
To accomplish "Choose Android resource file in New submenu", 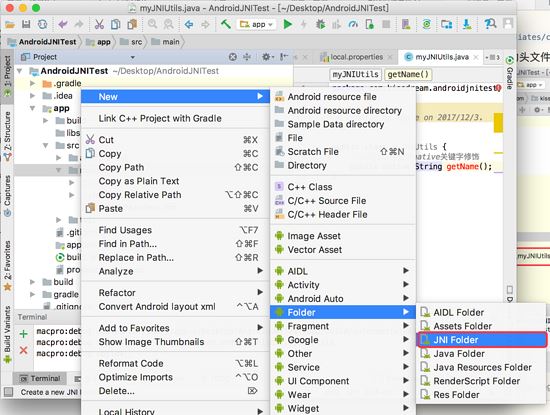I will [343, 97].
